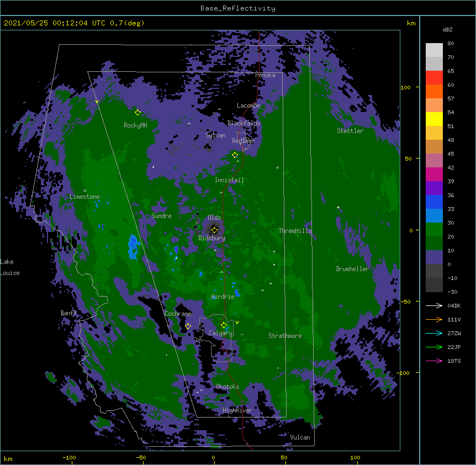476x465 pixels.
Task: Click the Limestone label
Action: tap(84, 197)
